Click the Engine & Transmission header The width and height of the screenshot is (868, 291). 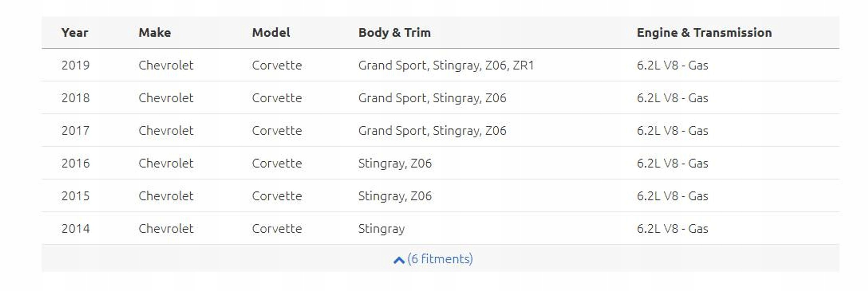click(x=704, y=33)
